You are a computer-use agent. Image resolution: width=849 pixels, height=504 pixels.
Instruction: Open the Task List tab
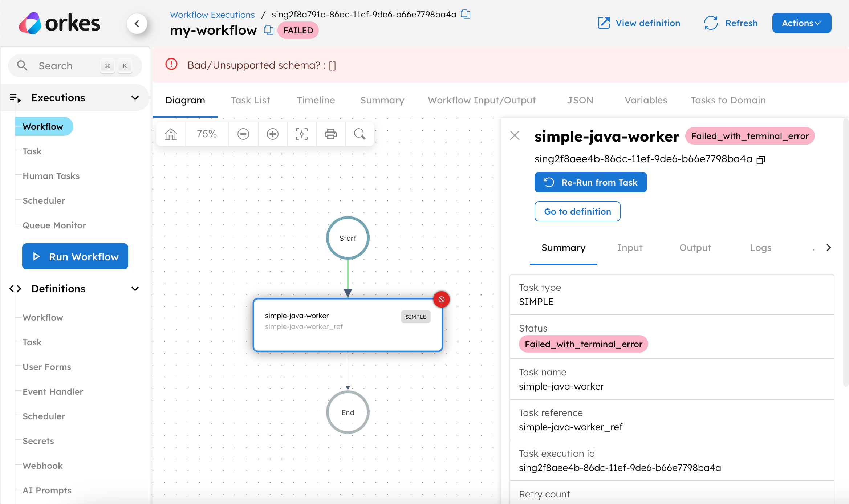point(251,100)
